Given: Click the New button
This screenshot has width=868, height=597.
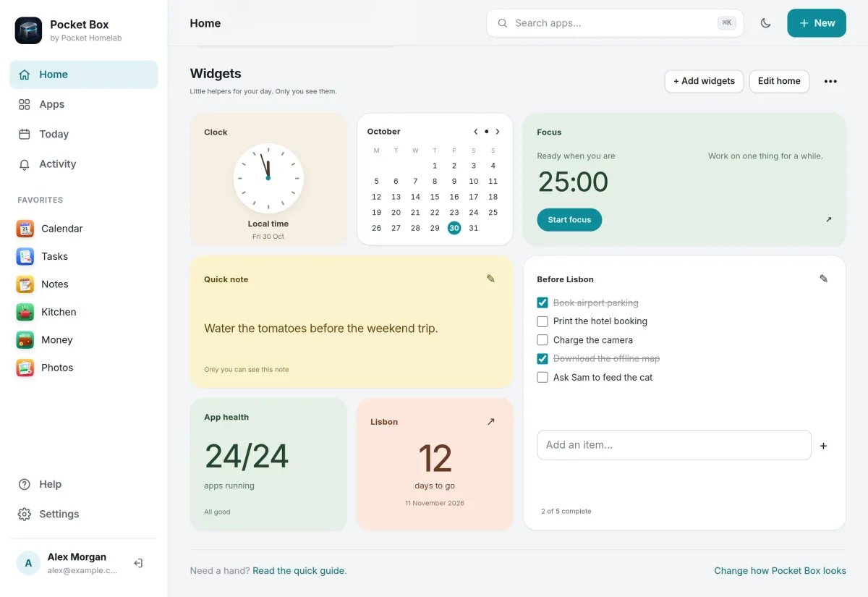Looking at the screenshot, I should click(x=817, y=23).
